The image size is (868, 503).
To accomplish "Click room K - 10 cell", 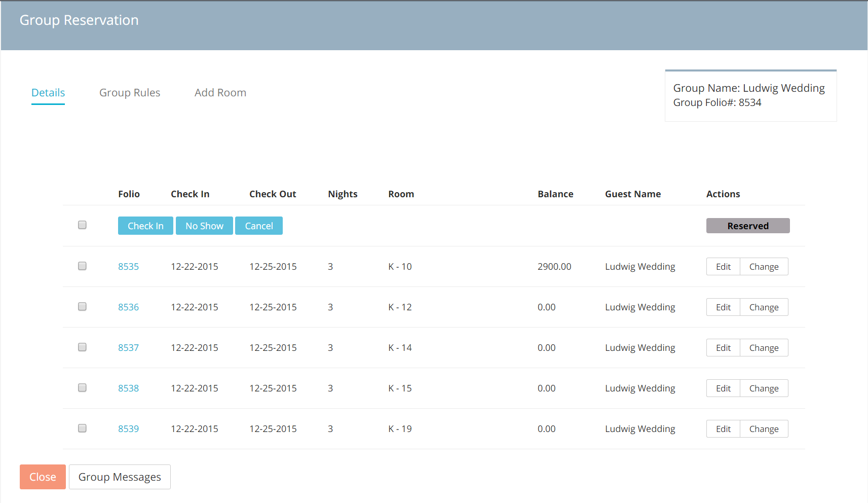I will pyautogui.click(x=400, y=267).
